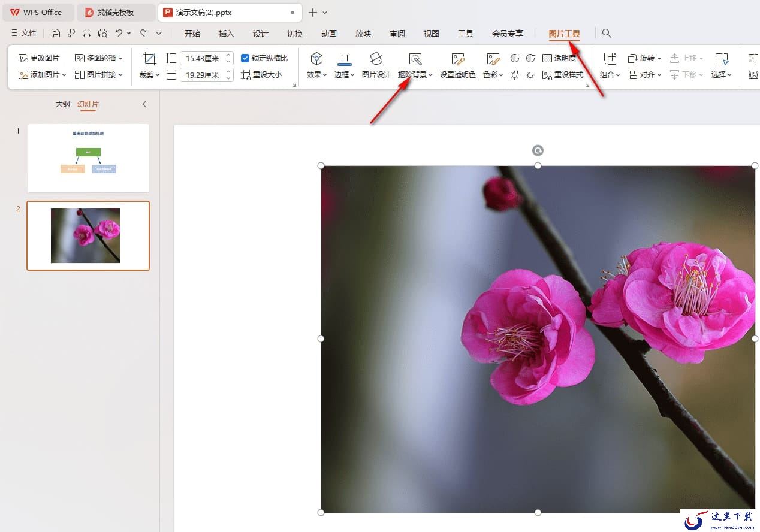
Task: Click the 效果 effects cube icon
Action: [316, 59]
